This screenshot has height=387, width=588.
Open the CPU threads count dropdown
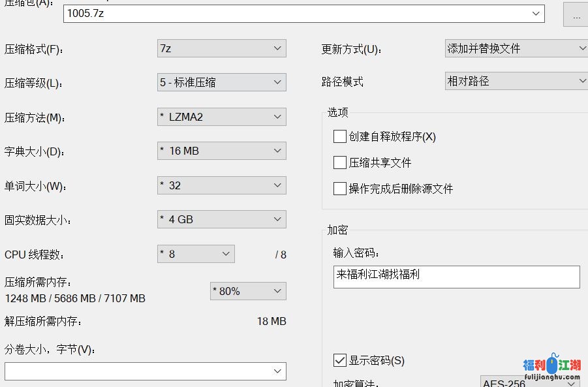click(x=196, y=254)
